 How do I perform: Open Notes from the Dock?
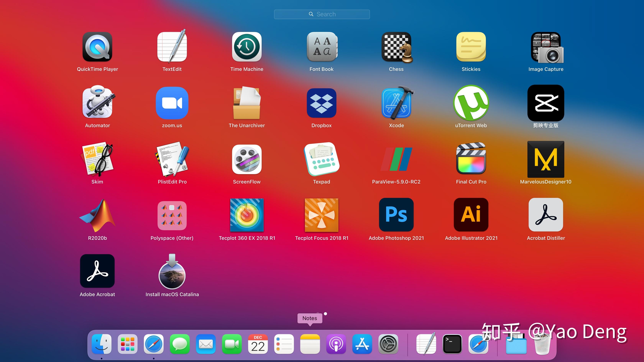click(310, 344)
